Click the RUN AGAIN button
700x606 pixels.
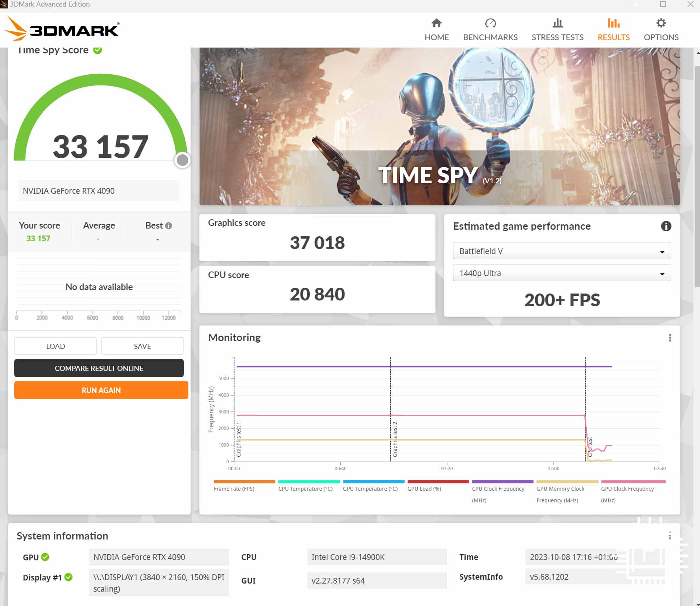pyautogui.click(x=101, y=390)
